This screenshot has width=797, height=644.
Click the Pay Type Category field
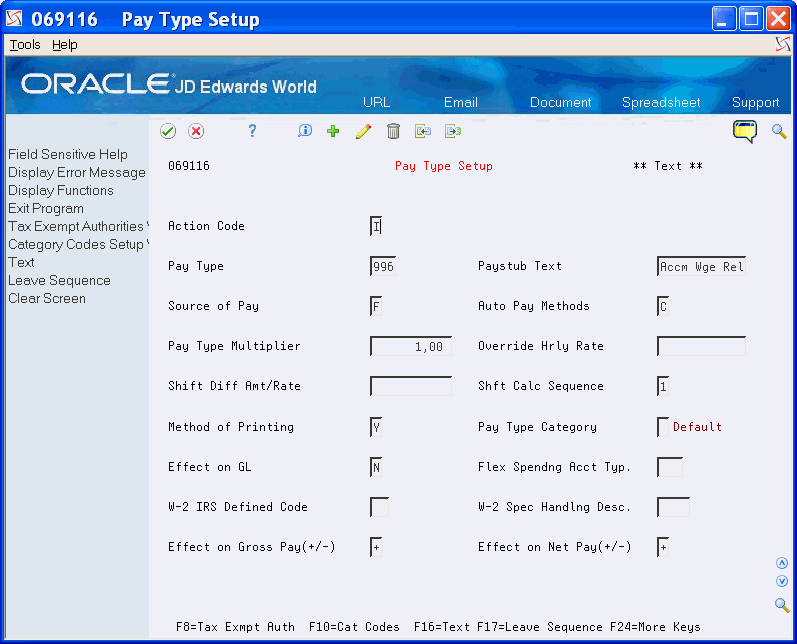pyautogui.click(x=663, y=427)
